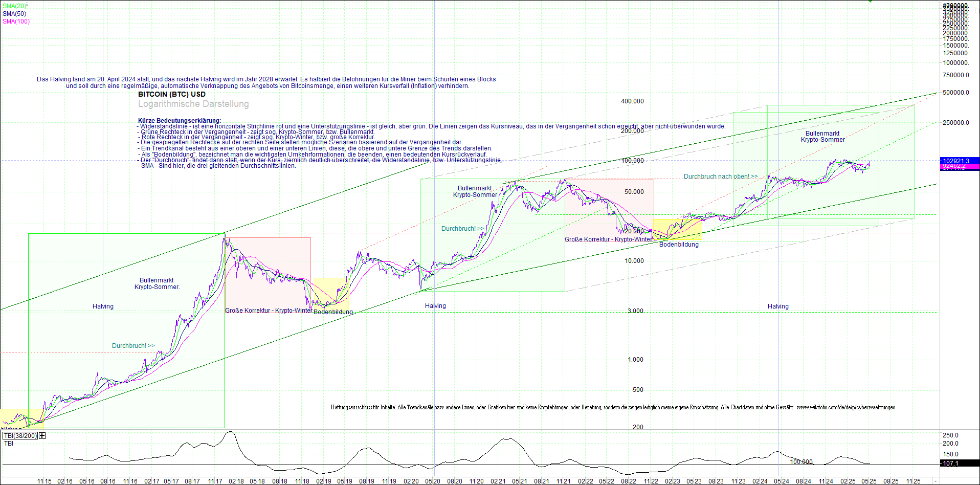Click the "+" icon beside TBI(38/200)
Screen dimensions: 980x485
tap(42, 435)
